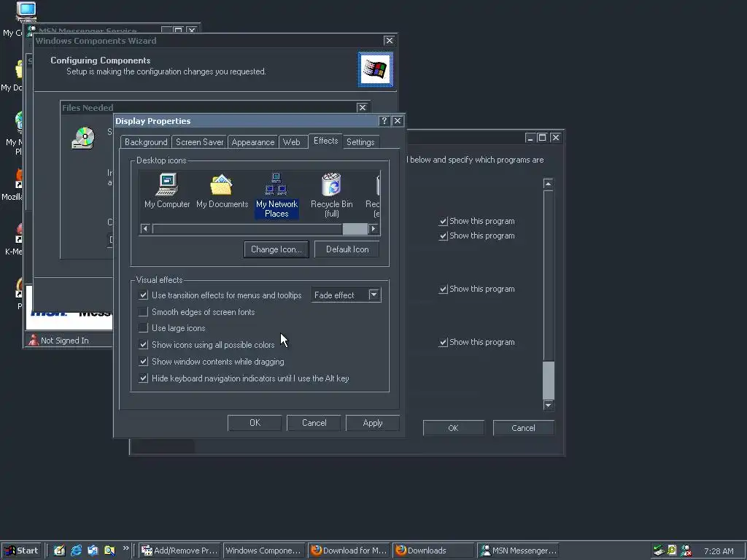Click up arrow of program list scrollbar
Viewport: 747px width, 560px height.
(549, 184)
